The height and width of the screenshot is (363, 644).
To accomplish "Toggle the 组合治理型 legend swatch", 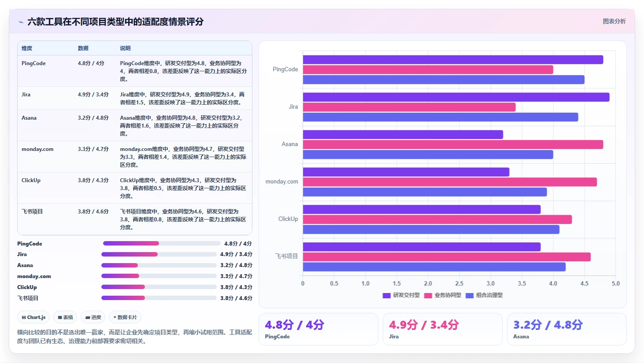I will coord(470,296).
